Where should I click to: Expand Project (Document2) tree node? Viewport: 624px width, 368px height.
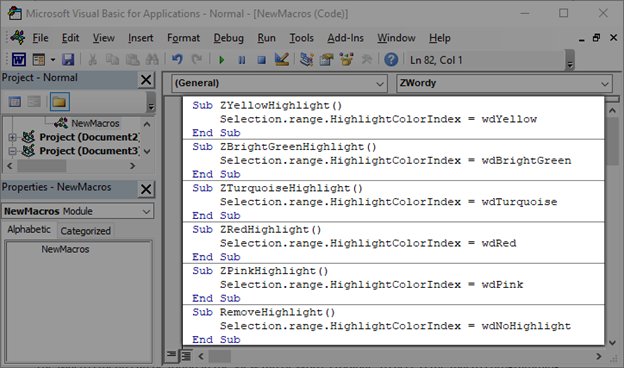[x=12, y=137]
